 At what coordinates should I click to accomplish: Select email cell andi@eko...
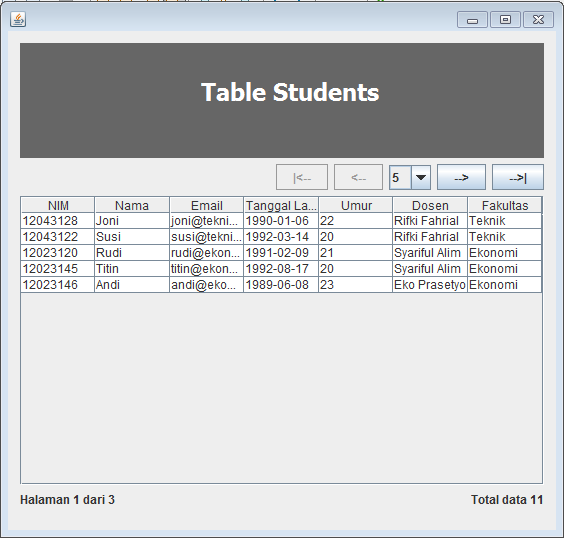pos(207,285)
